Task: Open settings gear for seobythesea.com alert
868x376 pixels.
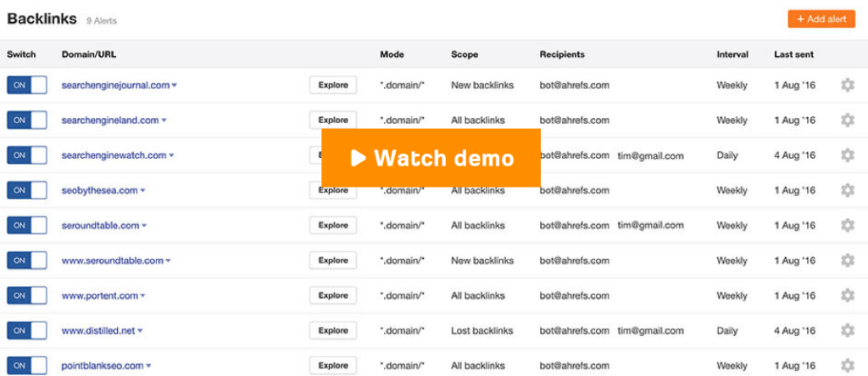Action: point(848,190)
